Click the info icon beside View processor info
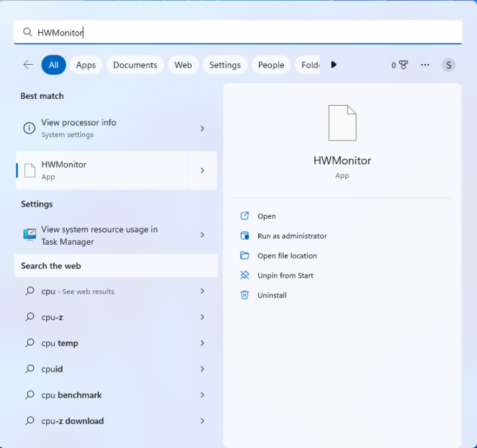477x448 pixels. [29, 128]
